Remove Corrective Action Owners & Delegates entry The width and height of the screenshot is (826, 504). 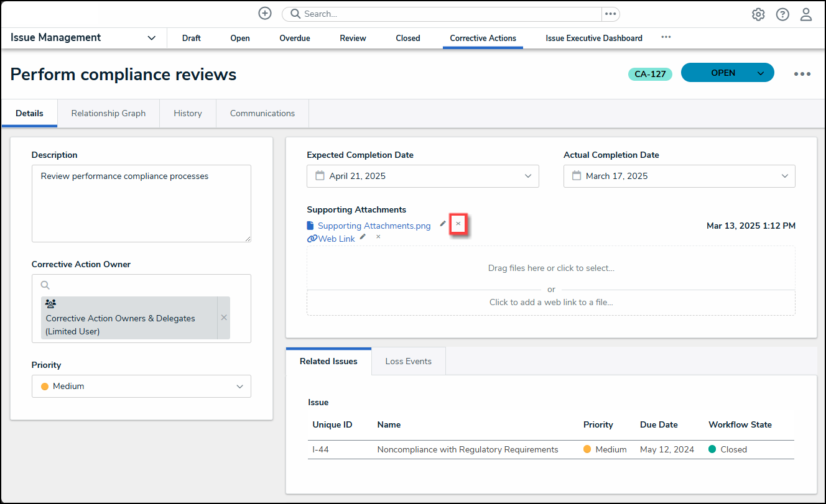[x=224, y=318]
